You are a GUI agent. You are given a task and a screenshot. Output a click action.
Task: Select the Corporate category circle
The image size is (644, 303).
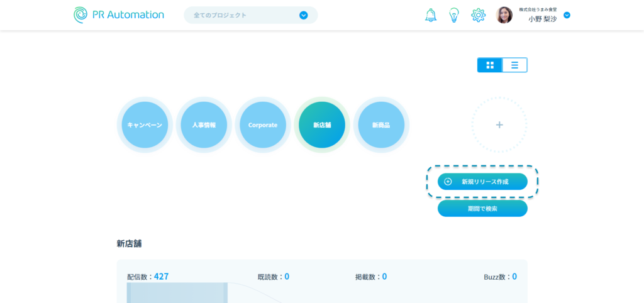click(x=263, y=125)
